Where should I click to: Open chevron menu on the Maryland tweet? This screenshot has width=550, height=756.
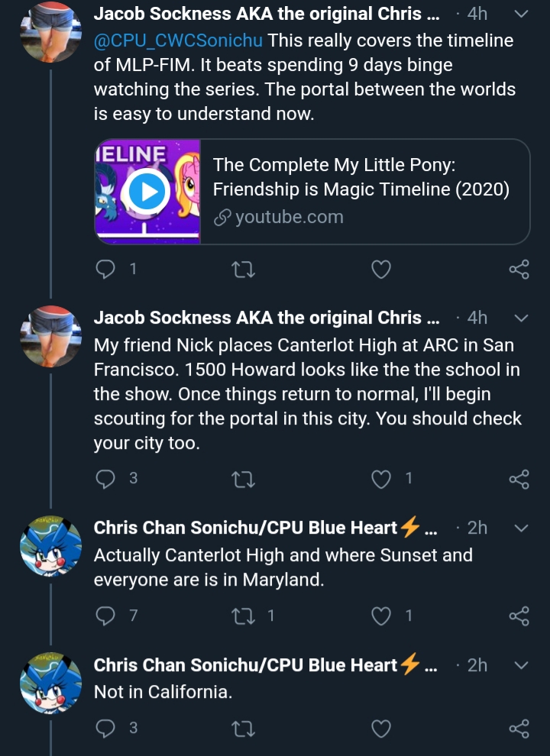[x=522, y=528]
